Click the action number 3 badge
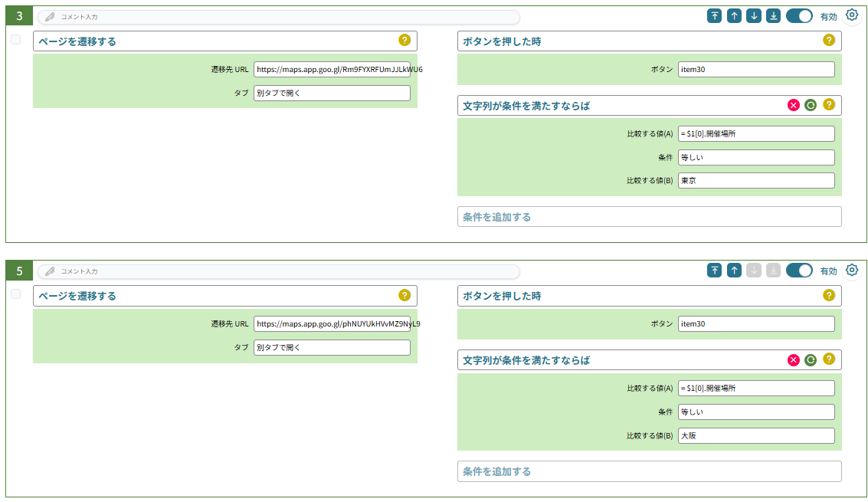 coord(19,15)
